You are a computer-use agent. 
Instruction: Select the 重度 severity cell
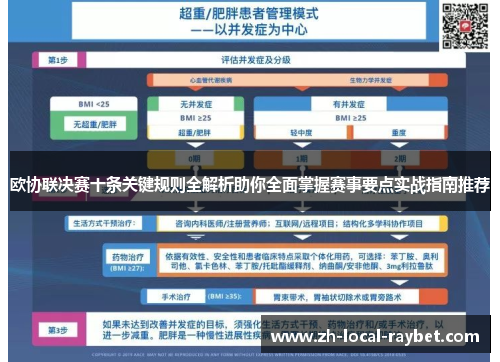click(399, 133)
